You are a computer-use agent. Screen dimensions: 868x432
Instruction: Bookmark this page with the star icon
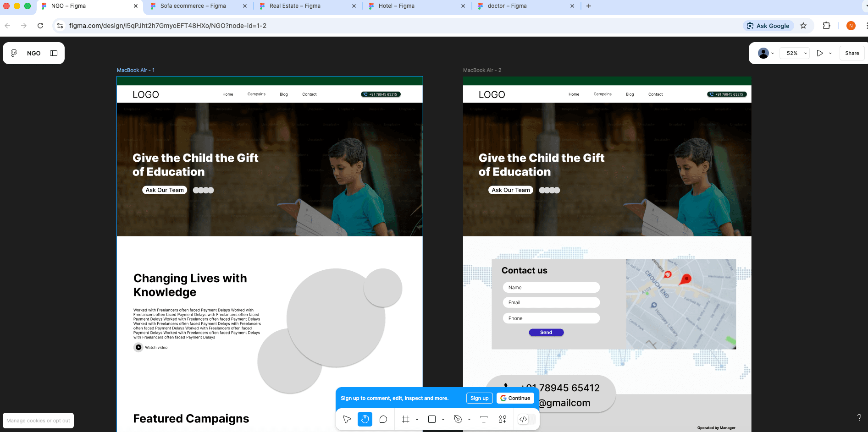click(803, 26)
